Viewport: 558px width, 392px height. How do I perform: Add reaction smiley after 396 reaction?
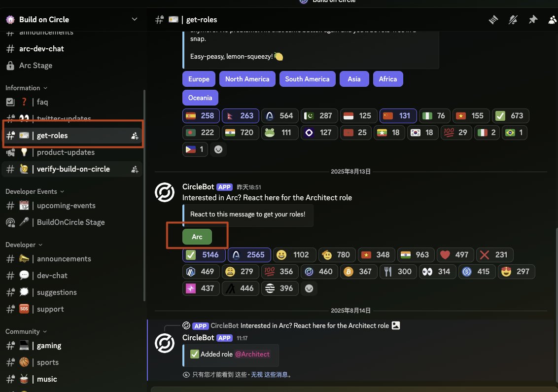(x=309, y=288)
